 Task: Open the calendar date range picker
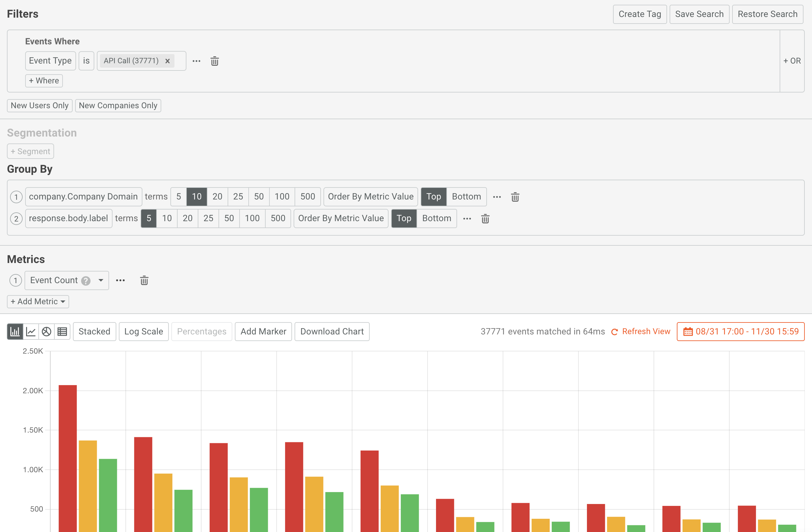coord(688,331)
